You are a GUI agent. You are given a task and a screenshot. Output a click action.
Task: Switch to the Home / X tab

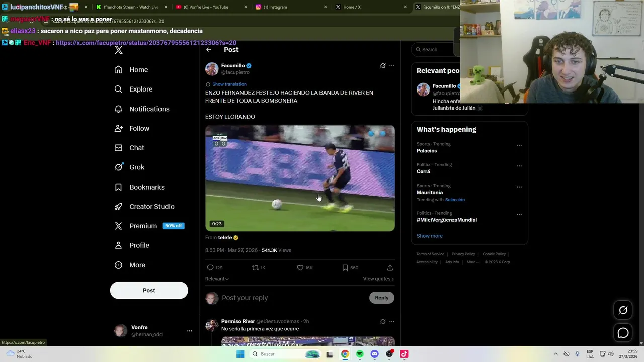(x=352, y=7)
